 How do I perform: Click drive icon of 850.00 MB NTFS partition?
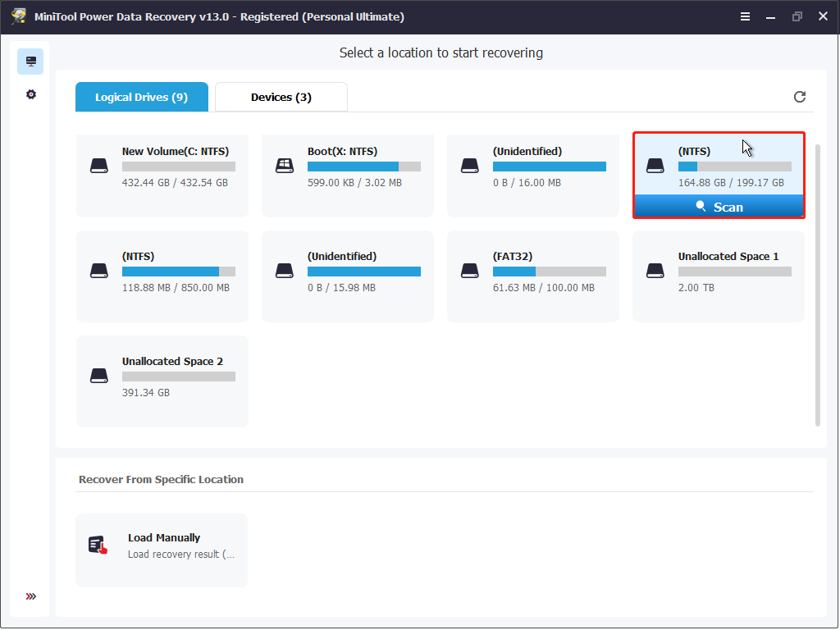[x=99, y=271]
